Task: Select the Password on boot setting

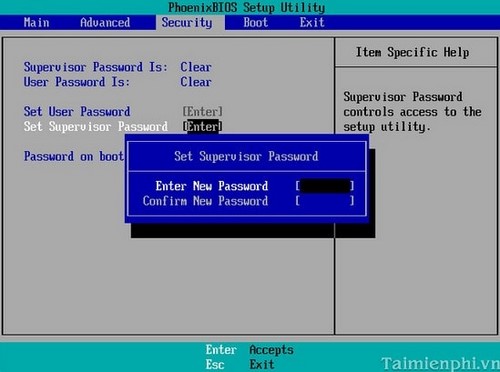Action: [74, 156]
